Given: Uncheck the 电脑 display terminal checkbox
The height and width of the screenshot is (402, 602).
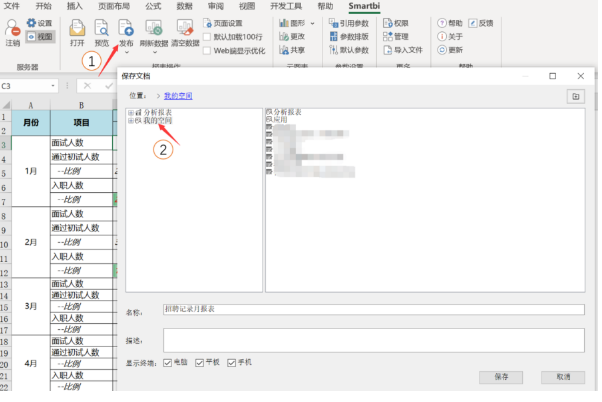Looking at the screenshot, I should point(167,363).
